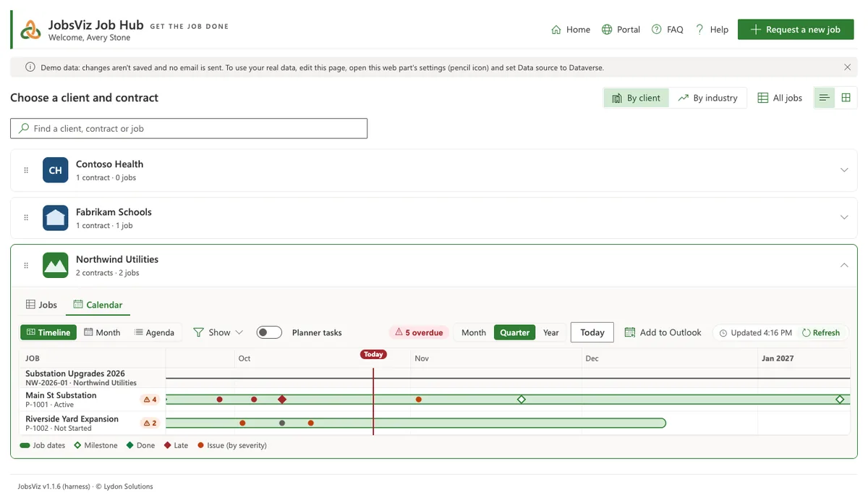Group by client
868x501 pixels.
coord(636,98)
